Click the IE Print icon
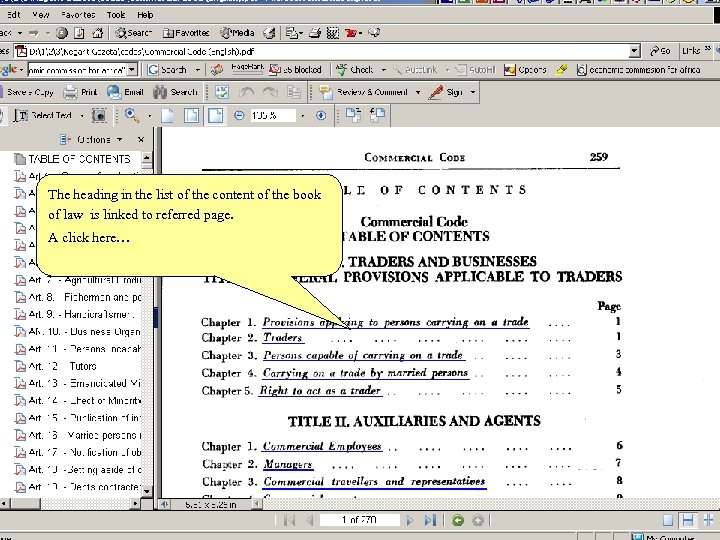 tap(315, 33)
